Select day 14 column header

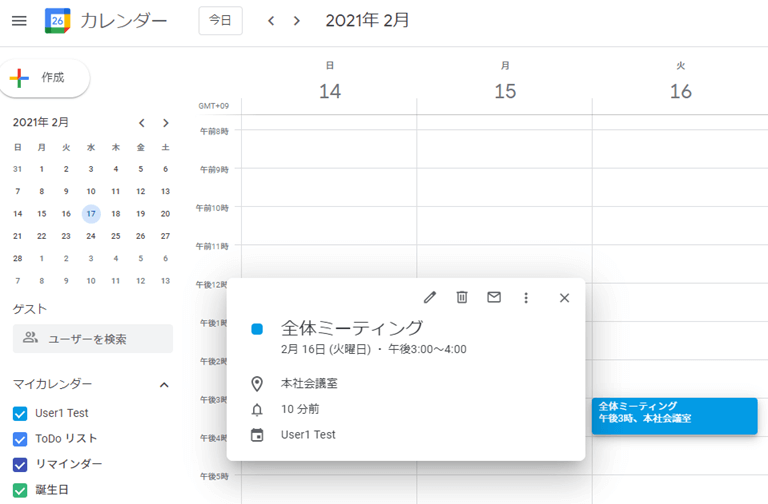pos(330,92)
